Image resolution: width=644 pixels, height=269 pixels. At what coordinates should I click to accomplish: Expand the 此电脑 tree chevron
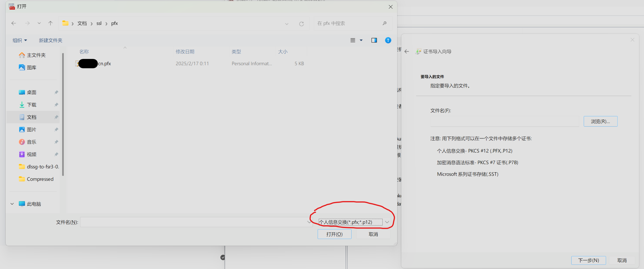[12, 204]
